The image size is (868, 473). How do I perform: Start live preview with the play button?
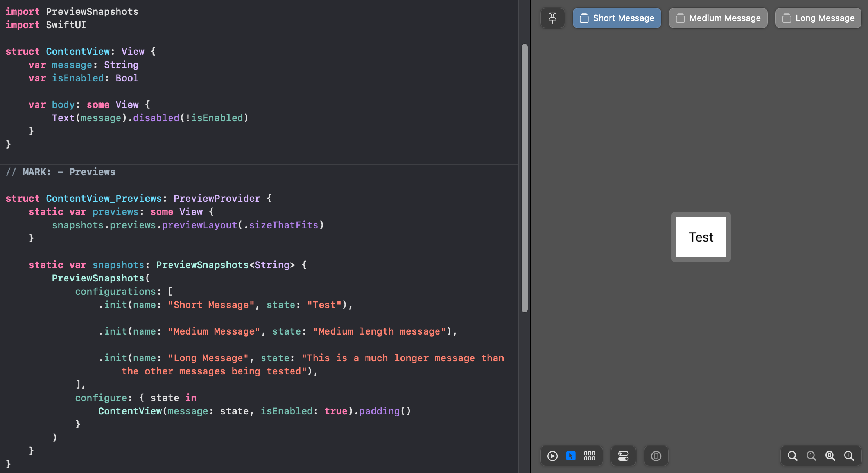click(x=552, y=456)
